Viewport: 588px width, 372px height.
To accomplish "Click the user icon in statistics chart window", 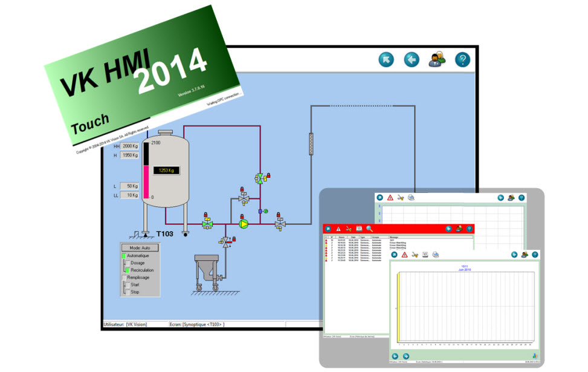I will pyautogui.click(x=525, y=255).
